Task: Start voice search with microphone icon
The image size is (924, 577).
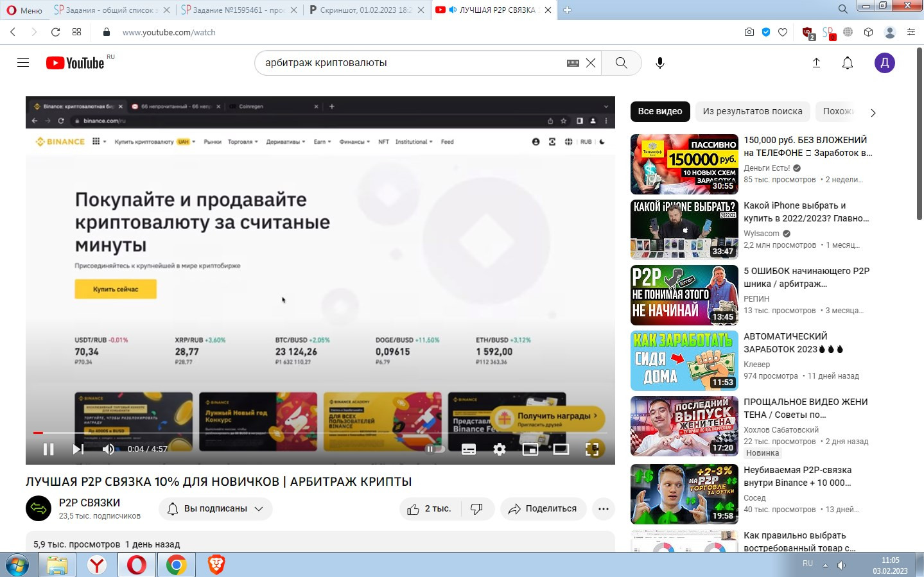Action: tap(660, 63)
